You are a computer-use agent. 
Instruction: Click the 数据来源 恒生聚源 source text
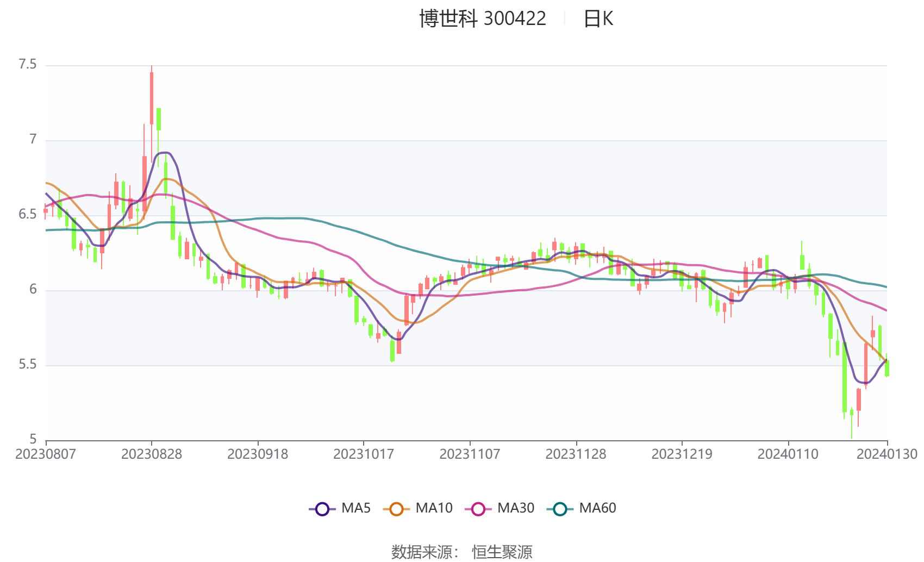pos(461,552)
